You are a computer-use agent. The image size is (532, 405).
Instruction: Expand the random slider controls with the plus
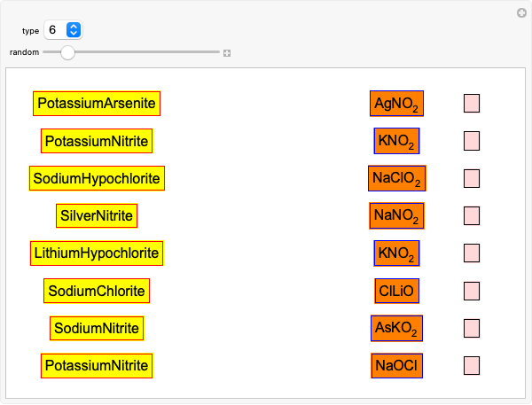(227, 53)
